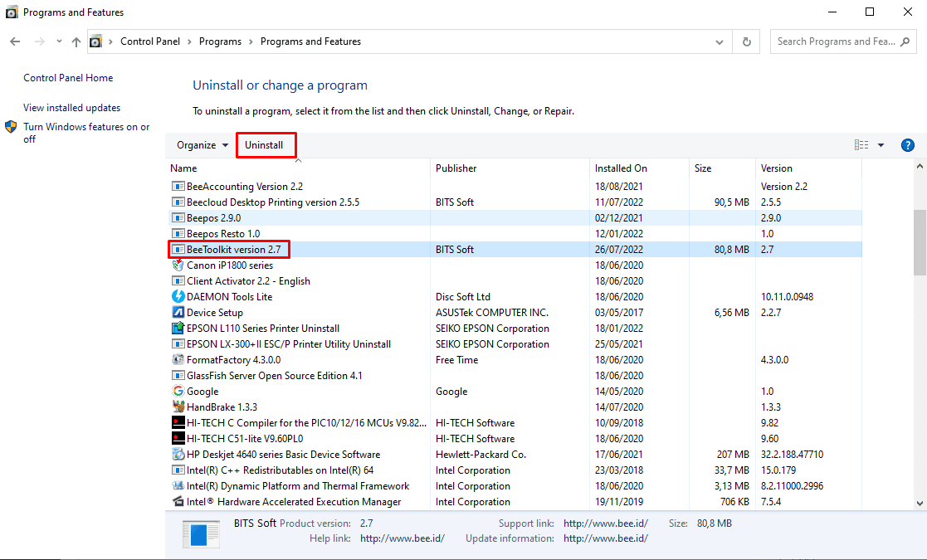Image resolution: width=927 pixels, height=560 pixels.
Task: Expand the address bar history dropdown
Action: pyautogui.click(x=720, y=42)
